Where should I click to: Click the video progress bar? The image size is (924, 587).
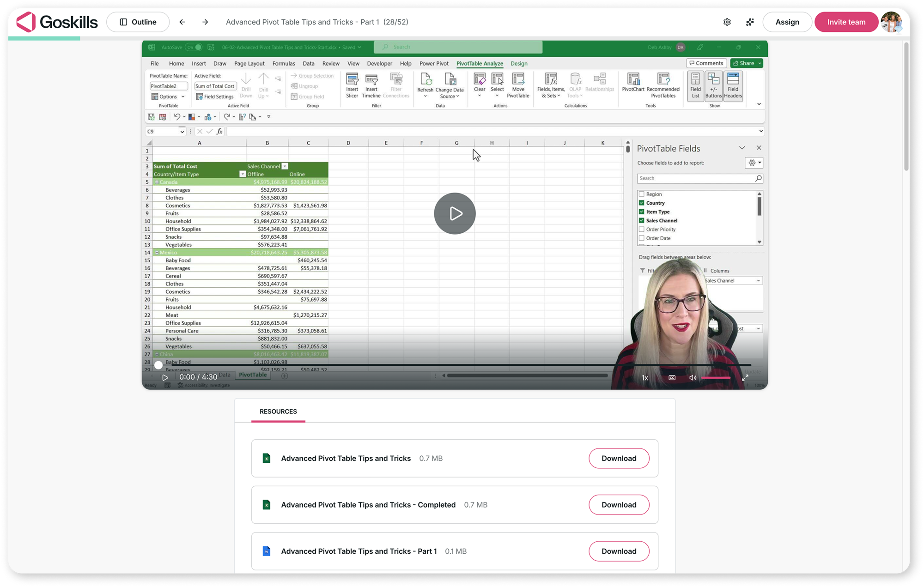coord(455,365)
